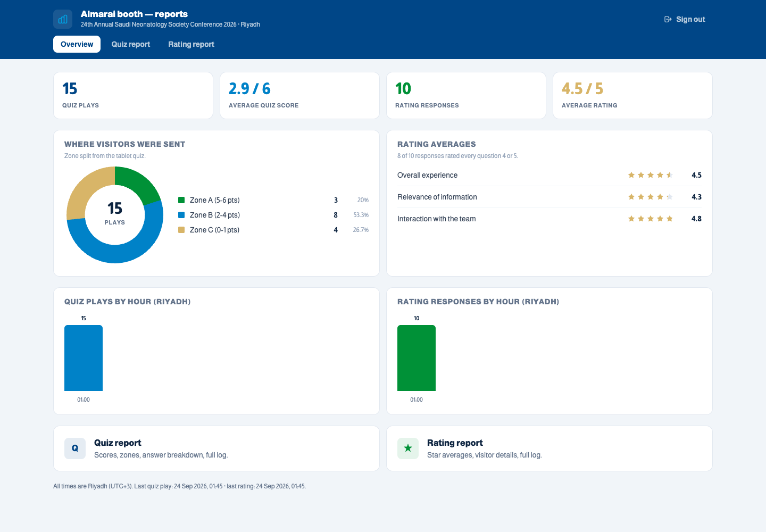Open the Quiz report card link
Viewport: 766px width, 532px height.
[217, 448]
